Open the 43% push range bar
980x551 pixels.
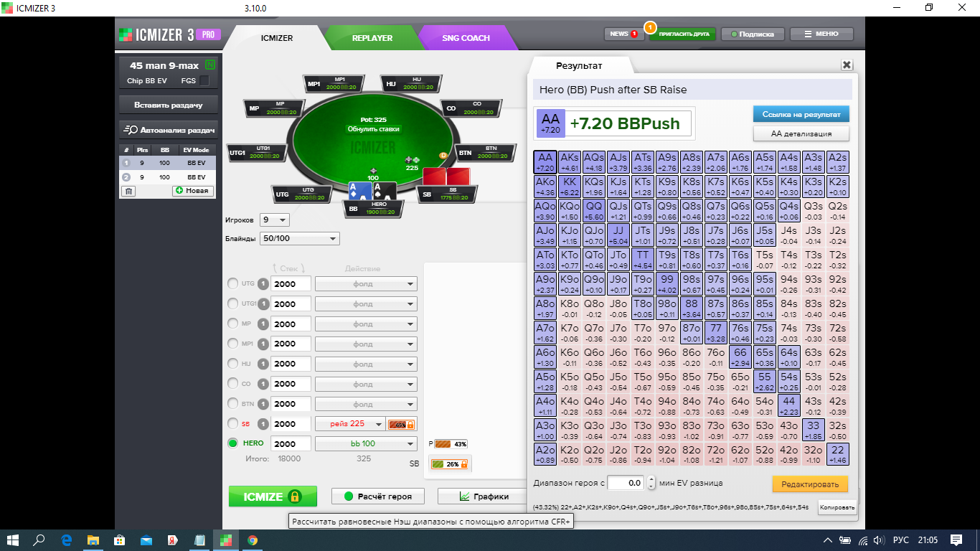450,444
